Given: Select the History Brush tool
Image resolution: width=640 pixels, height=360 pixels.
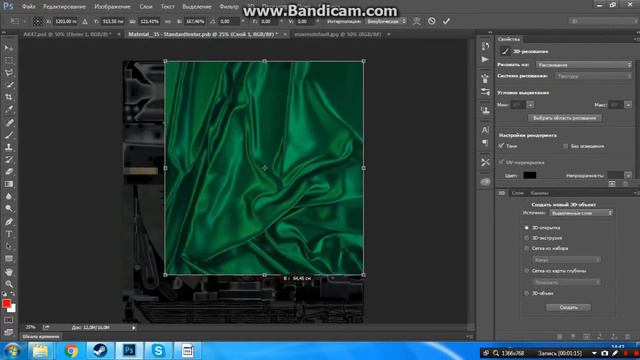Looking at the screenshot, I should [x=9, y=160].
